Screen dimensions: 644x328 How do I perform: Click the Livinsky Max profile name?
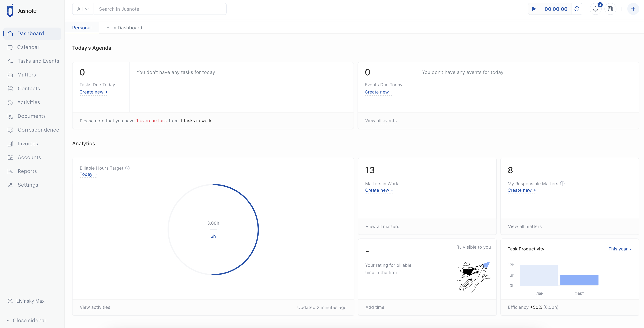[30, 301]
